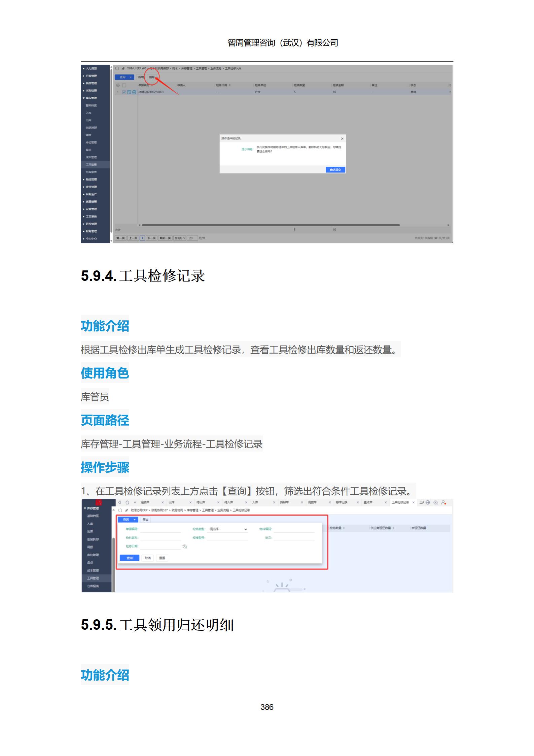
Task: Switch to the 待出库 tab
Action: point(201,502)
